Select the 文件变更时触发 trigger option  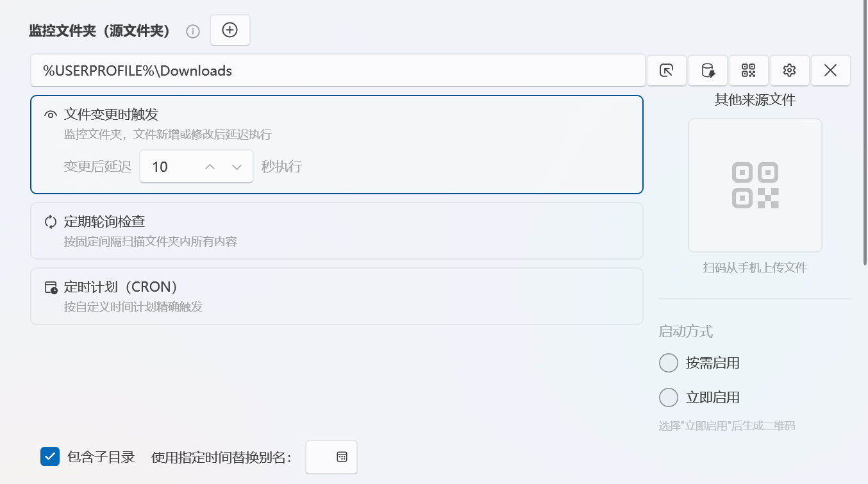click(x=337, y=144)
